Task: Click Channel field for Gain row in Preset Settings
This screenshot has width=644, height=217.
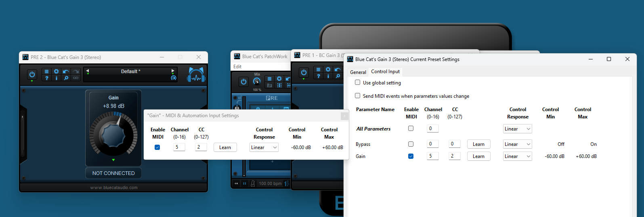Action: pyautogui.click(x=433, y=156)
